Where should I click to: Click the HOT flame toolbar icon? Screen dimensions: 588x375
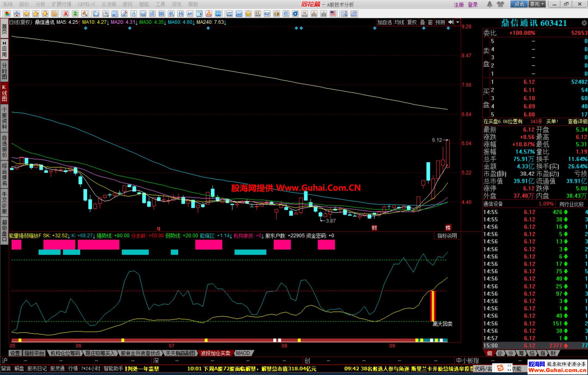(209, 14)
